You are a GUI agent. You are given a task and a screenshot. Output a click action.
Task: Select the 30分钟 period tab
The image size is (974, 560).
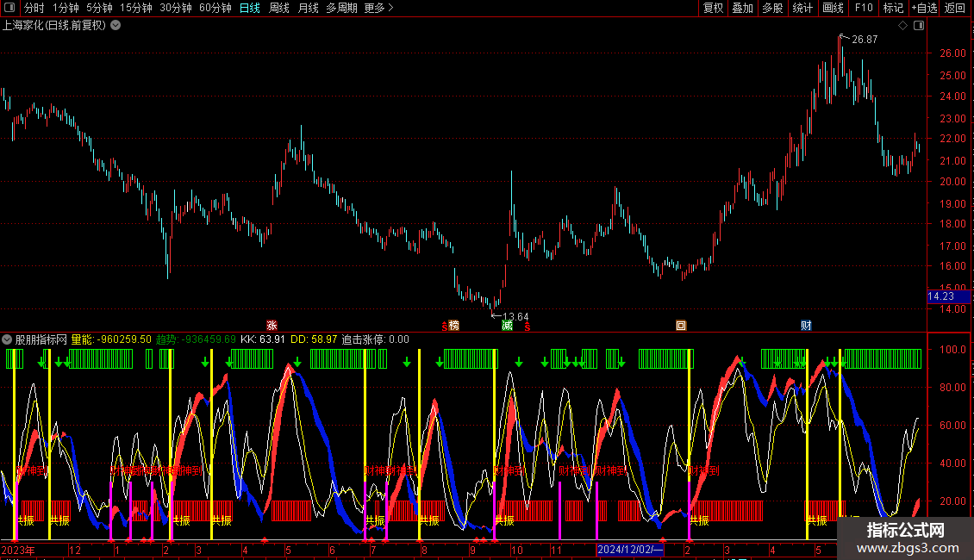coord(176,8)
